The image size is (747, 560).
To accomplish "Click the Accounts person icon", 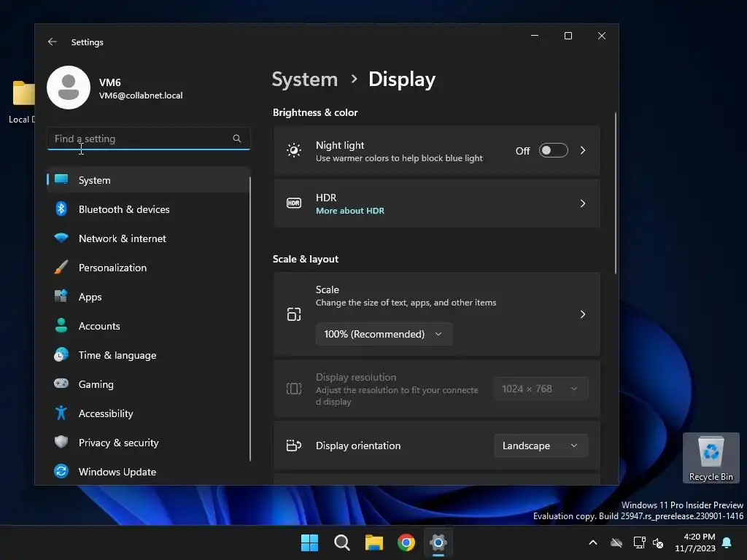I will [61, 325].
